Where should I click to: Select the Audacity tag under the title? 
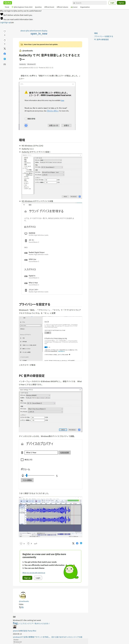pos(23,64)
